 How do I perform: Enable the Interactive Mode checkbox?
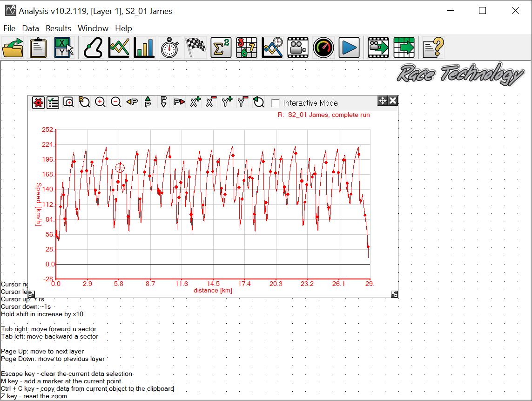tap(276, 103)
